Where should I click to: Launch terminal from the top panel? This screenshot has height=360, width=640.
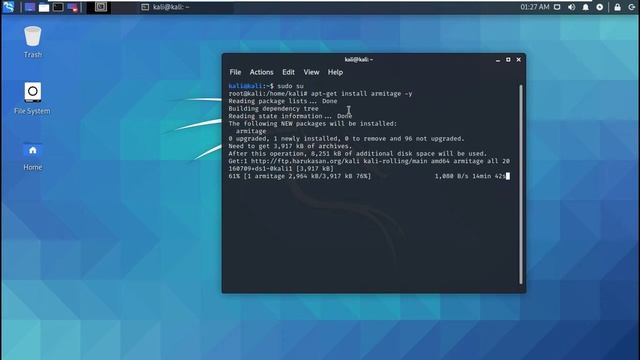click(58, 7)
